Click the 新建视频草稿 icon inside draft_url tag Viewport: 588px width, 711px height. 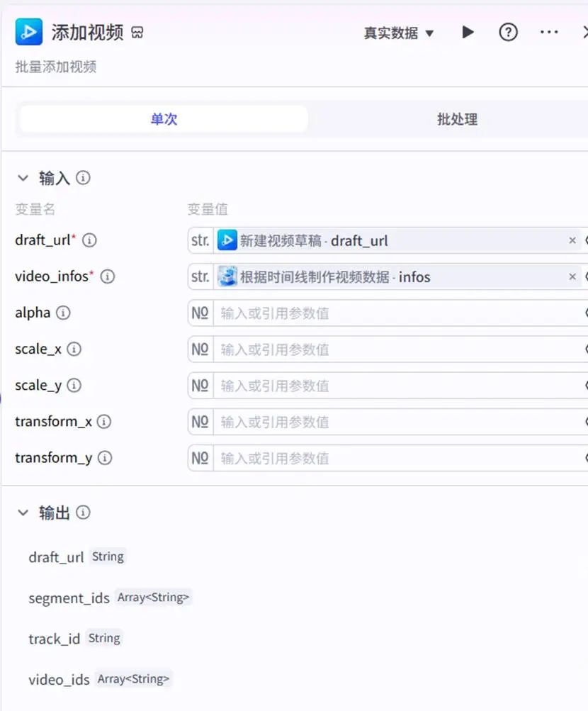click(x=227, y=240)
